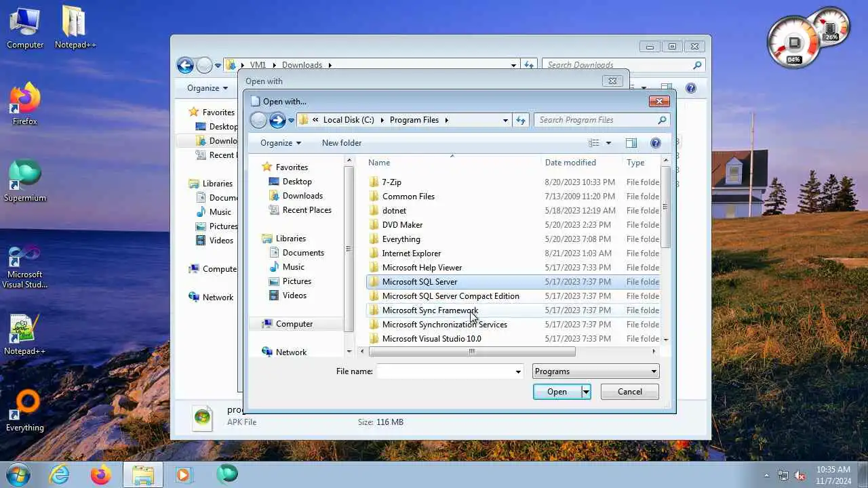Viewport: 868px width, 488px height.
Task: Click the New folder button
Action: point(342,143)
